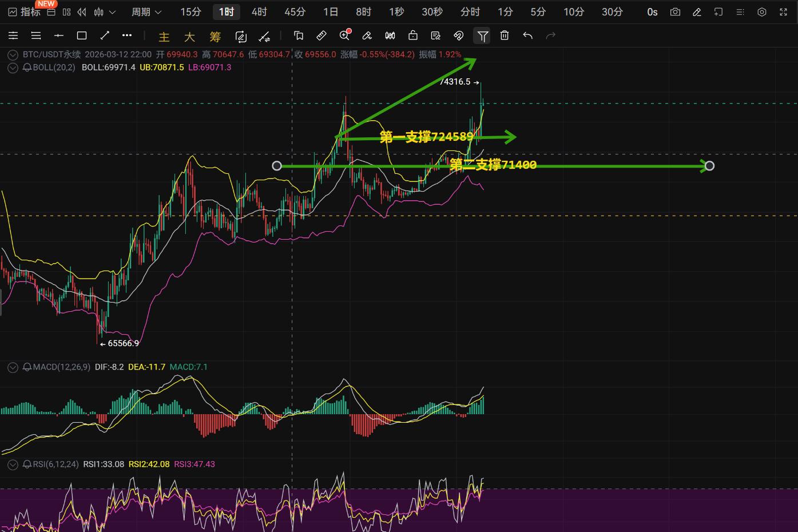Toggle the drawings lock padlock icon
The height and width of the screenshot is (532, 798).
pyautogui.click(x=412, y=35)
